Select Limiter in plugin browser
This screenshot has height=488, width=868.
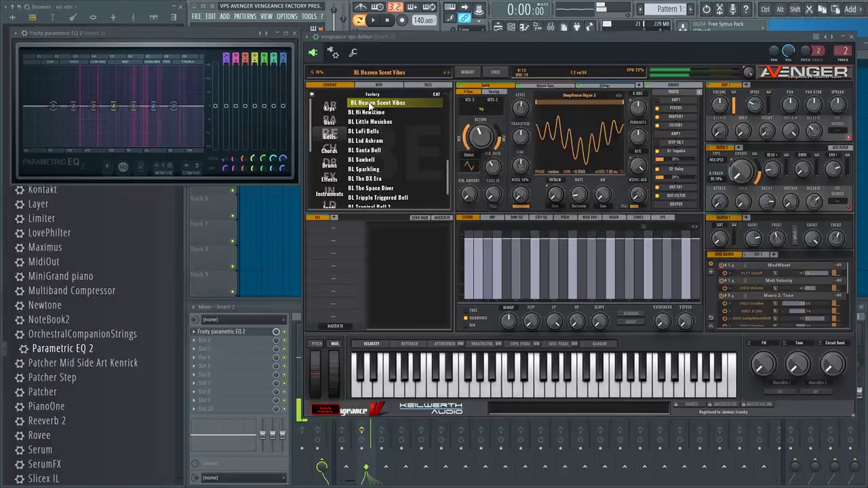click(41, 218)
